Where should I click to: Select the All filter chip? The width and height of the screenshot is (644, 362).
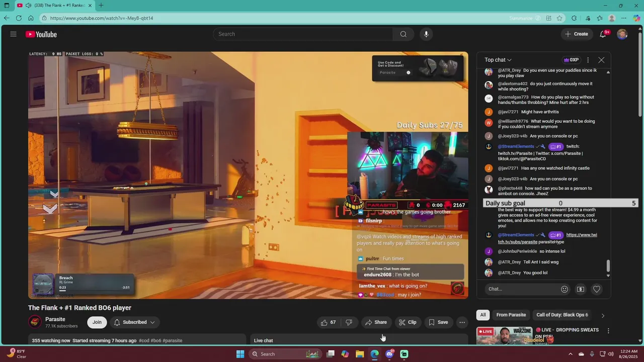(483, 315)
